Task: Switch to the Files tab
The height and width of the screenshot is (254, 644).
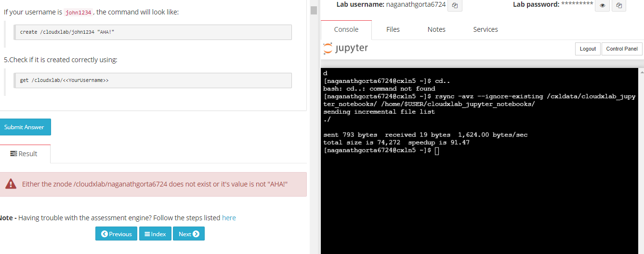Action: tap(393, 29)
